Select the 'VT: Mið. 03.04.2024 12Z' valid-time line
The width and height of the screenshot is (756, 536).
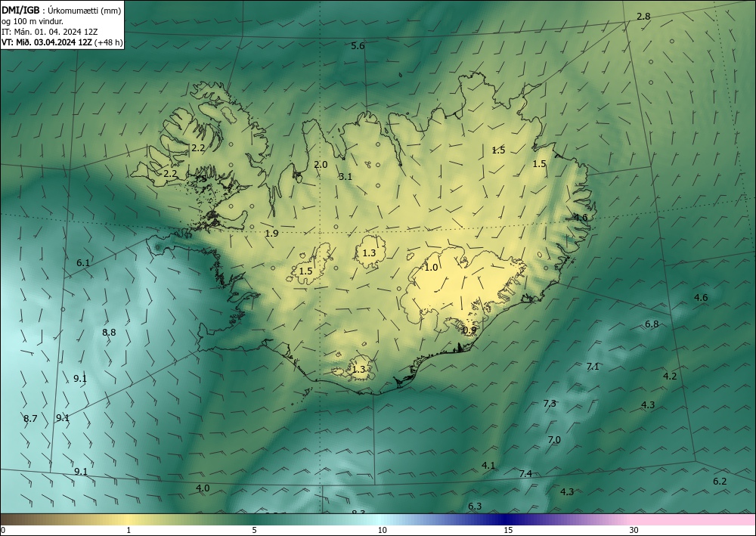click(46, 42)
